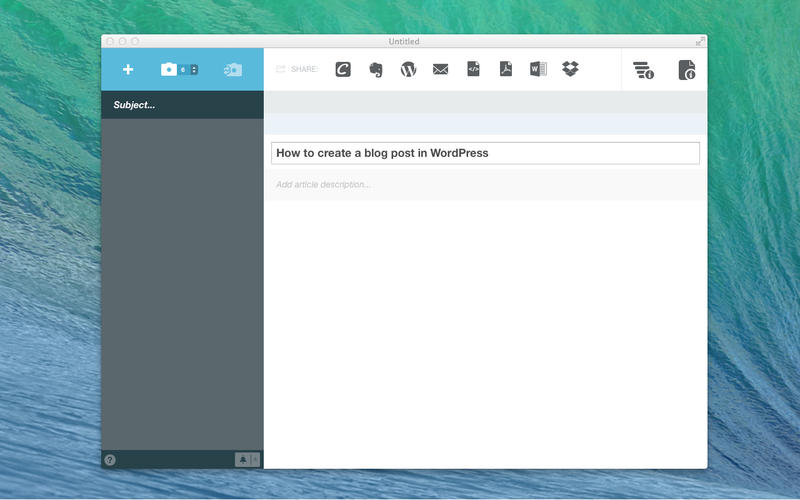
Task: Upload the article to Dropbox
Action: (x=570, y=68)
